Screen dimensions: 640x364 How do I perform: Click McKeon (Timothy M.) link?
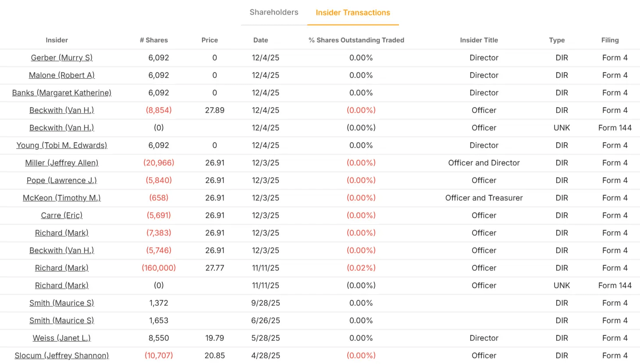(x=62, y=198)
